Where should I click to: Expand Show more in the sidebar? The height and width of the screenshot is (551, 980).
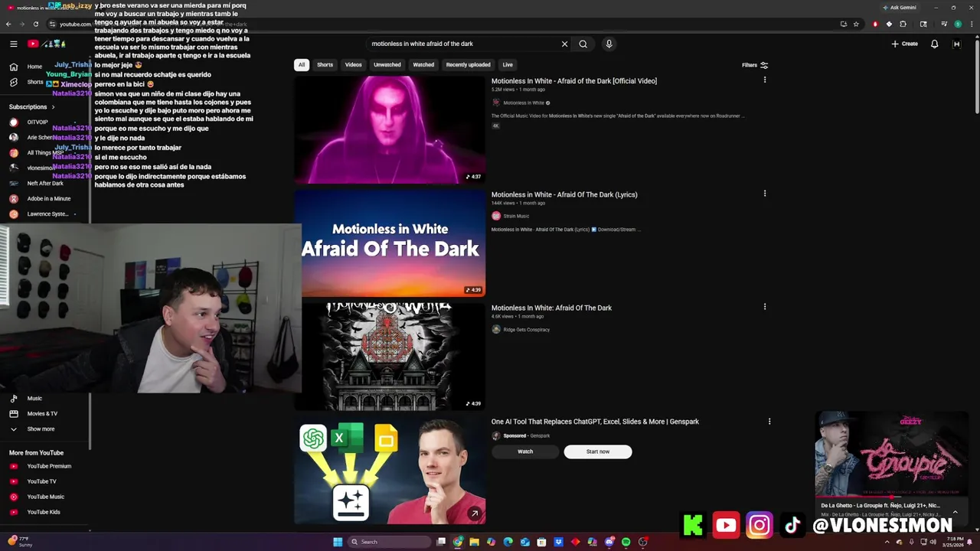41,429
